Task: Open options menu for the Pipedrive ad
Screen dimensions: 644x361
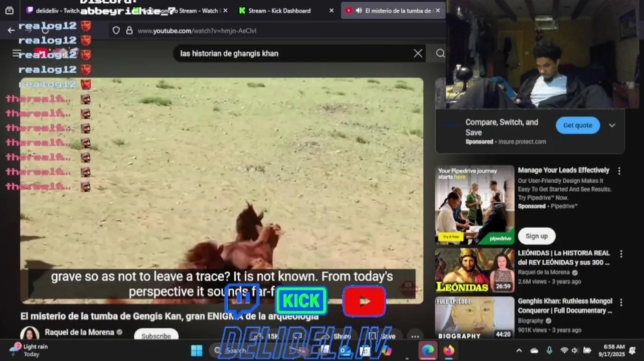Action: coord(619,171)
